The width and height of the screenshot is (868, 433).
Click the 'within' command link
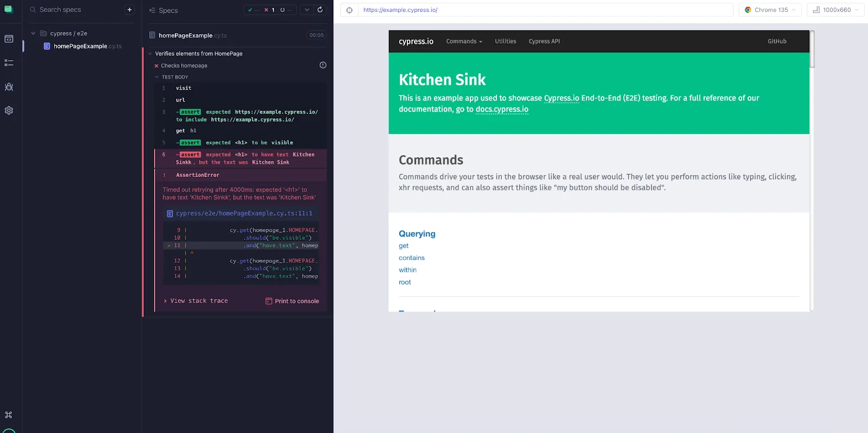[407, 270]
